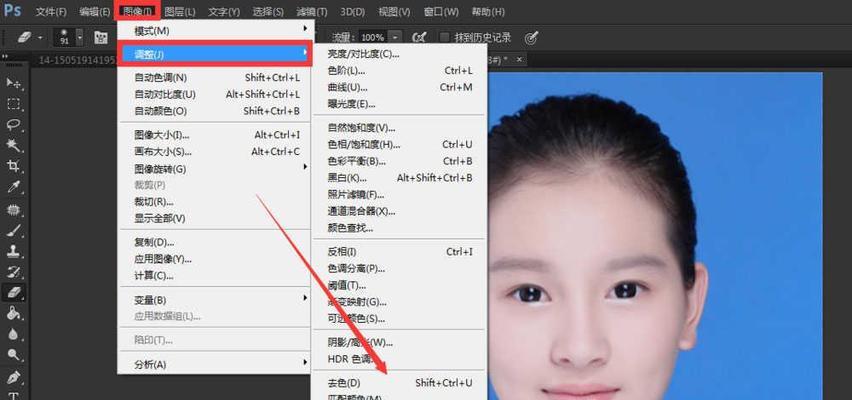This screenshot has width=852, height=400.
Task: Enable the 抹到历史记录 checkbox
Action: tap(444, 38)
